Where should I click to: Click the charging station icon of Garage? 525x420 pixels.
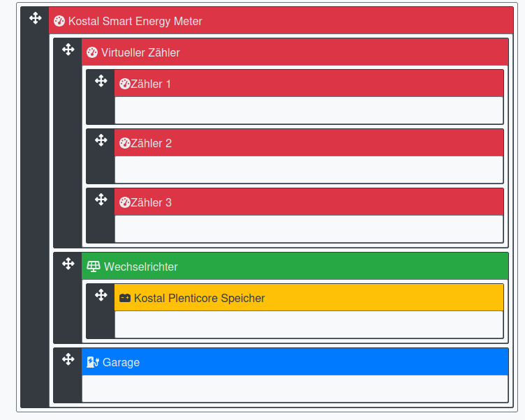pyautogui.click(x=93, y=362)
